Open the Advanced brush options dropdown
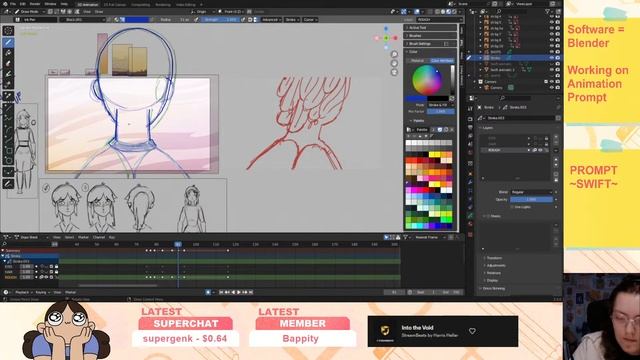Screen dimensions: 640x360 [270, 20]
